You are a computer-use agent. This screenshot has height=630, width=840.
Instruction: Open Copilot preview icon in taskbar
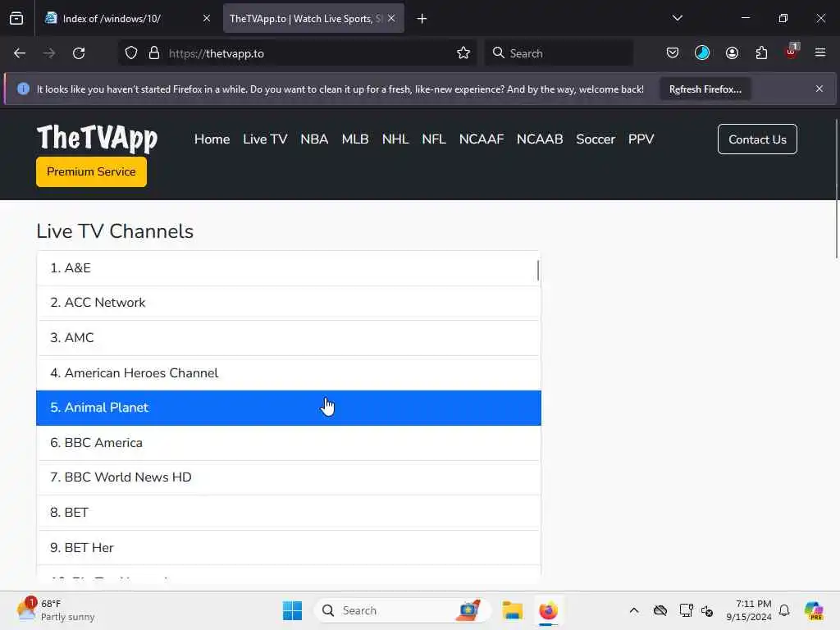[x=814, y=610]
